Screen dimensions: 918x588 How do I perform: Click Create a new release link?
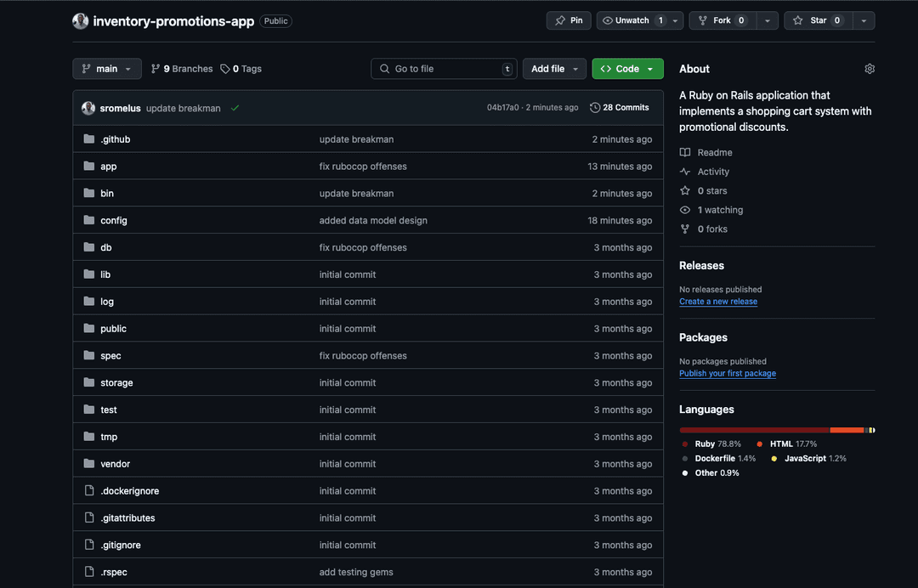pyautogui.click(x=718, y=302)
